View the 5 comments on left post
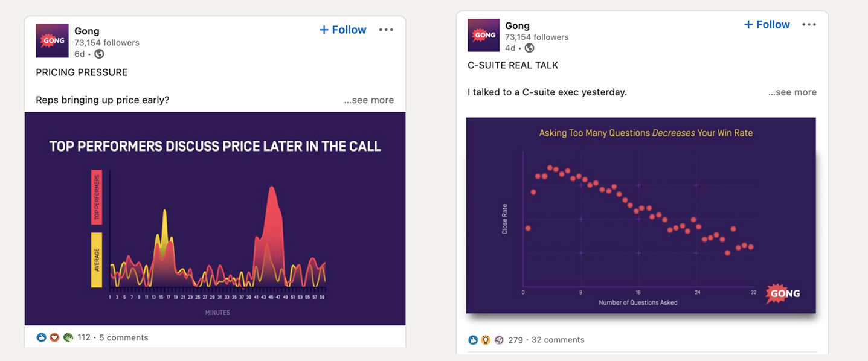The image size is (868, 361). 123,337
